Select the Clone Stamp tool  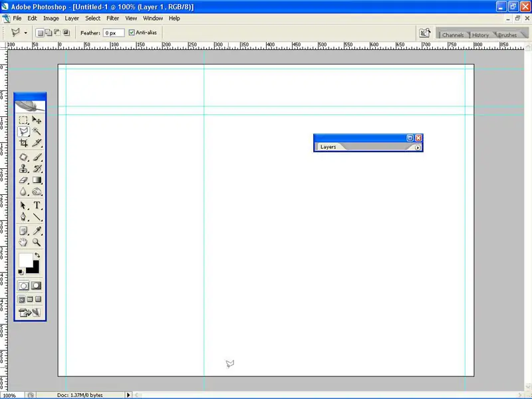[23, 169]
